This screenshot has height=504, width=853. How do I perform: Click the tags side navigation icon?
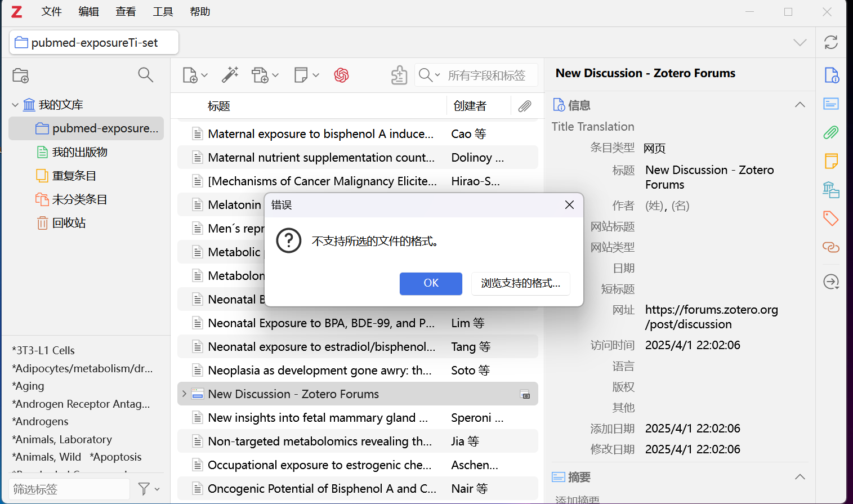coord(831,218)
